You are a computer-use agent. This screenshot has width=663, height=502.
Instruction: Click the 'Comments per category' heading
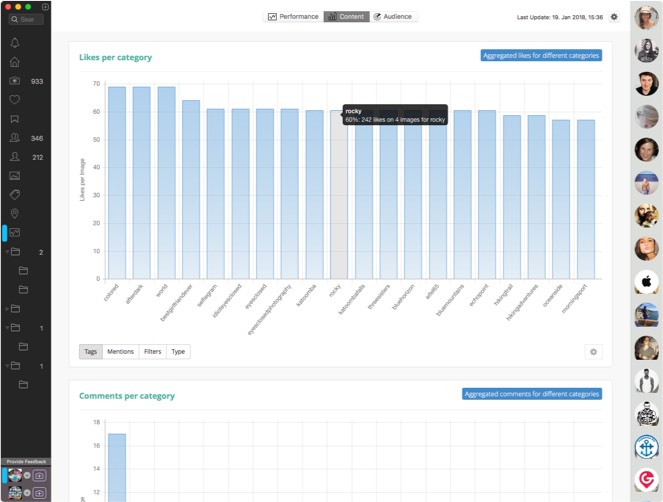click(127, 396)
